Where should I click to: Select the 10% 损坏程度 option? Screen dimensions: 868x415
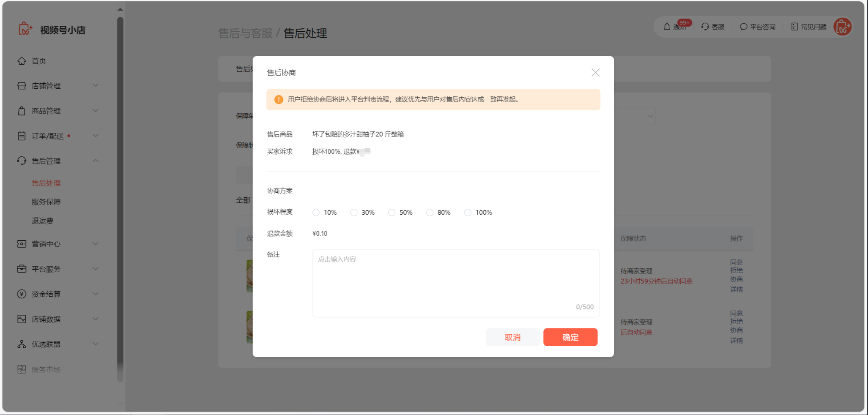tap(316, 212)
